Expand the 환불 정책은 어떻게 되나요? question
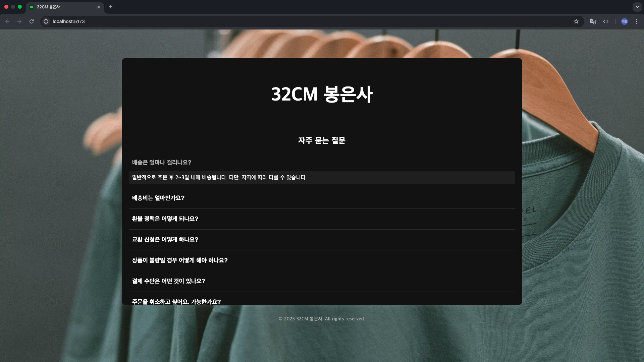The height and width of the screenshot is (362, 644). coord(322,219)
